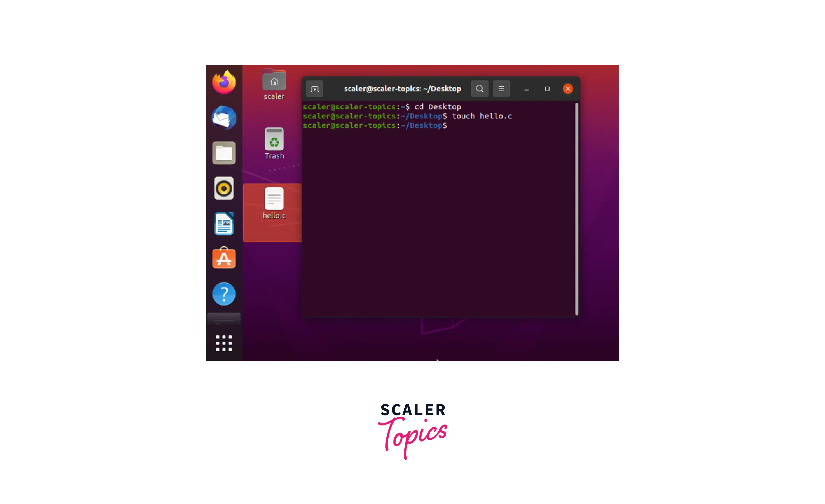Screen dimensions: 825x504
Task: Open Rhythmbox music player
Action: [x=225, y=189]
